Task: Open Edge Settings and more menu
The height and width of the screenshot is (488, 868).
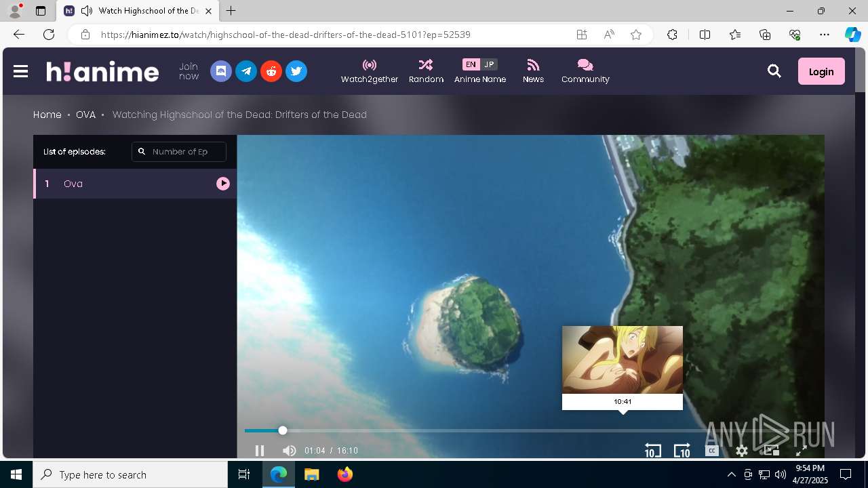Action: (825, 35)
